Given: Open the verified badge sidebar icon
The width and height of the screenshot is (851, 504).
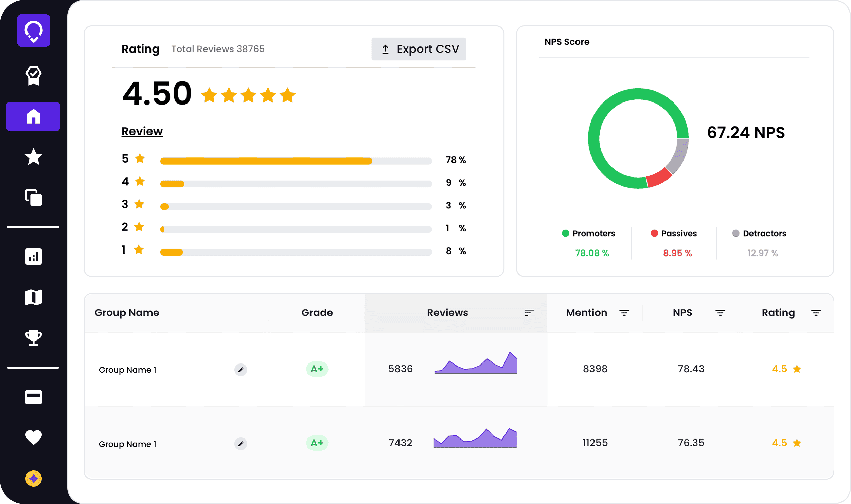Looking at the screenshot, I should point(33,75).
